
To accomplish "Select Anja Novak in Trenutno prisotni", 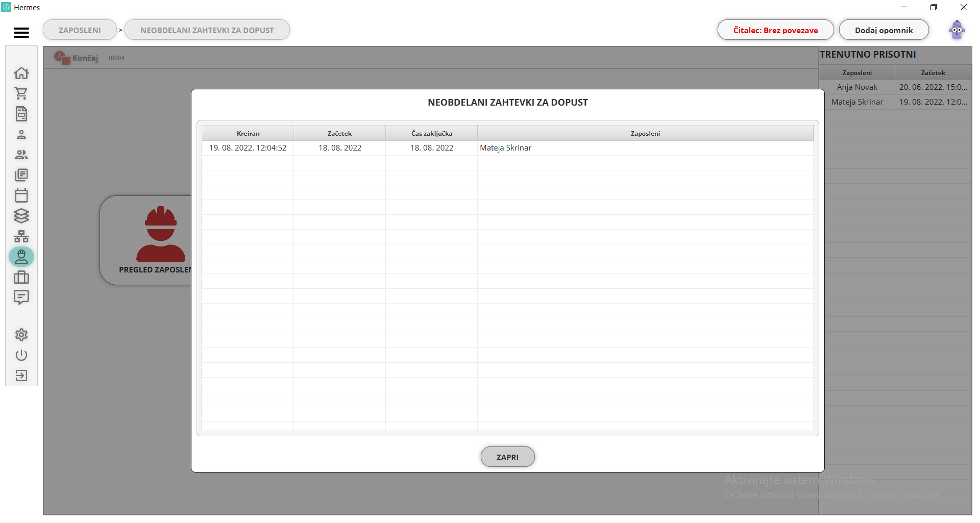I will point(857,87).
